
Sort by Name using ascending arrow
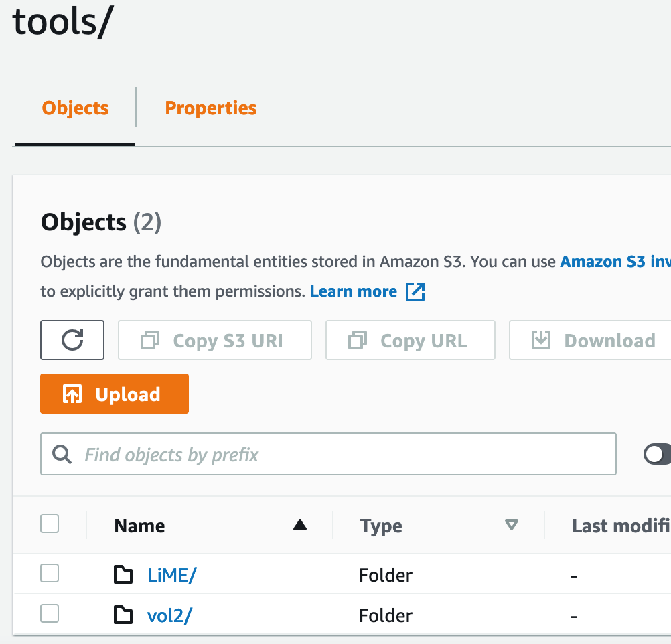300,525
